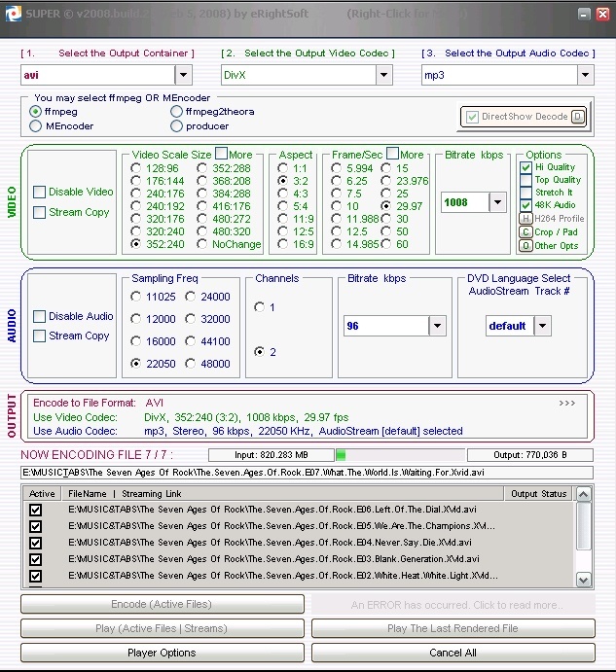The width and height of the screenshot is (616, 672).
Task: Toggle the Hi Quality option
Action: click(525, 167)
